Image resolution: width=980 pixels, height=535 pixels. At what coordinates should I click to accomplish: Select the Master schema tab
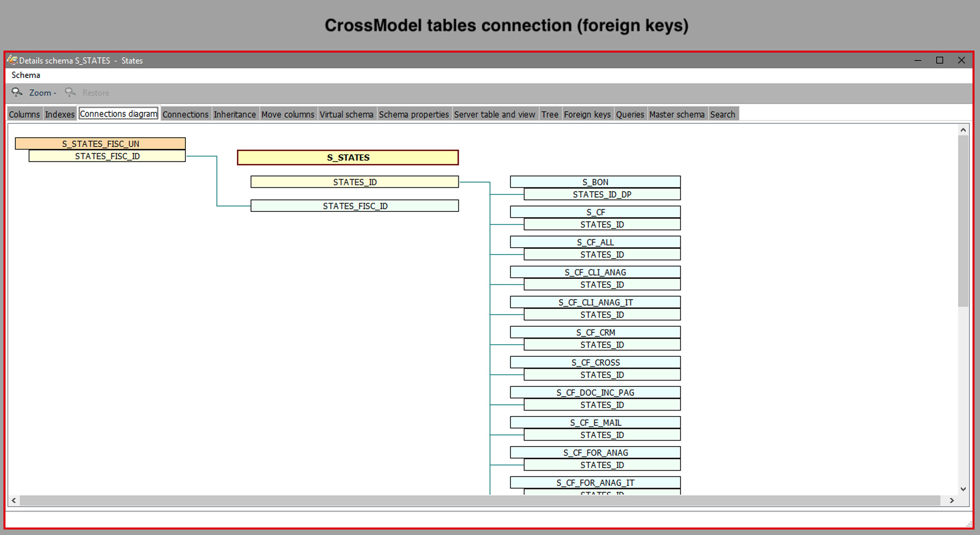[x=676, y=114]
